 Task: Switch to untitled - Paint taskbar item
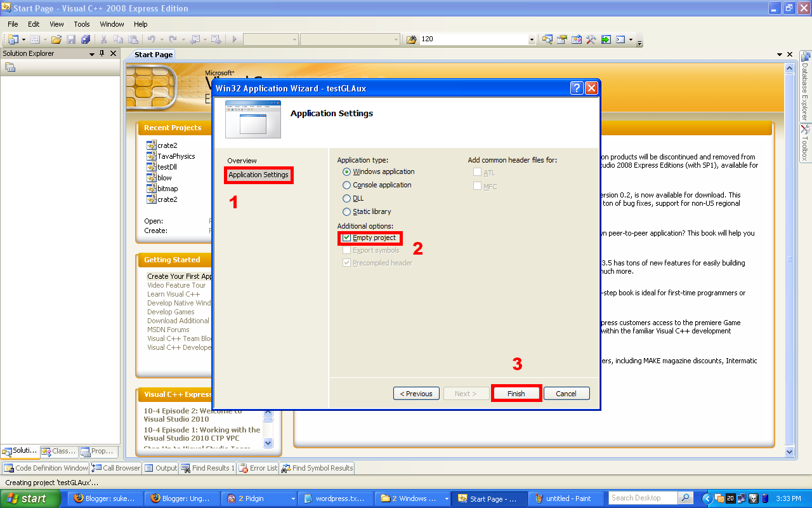(566, 498)
